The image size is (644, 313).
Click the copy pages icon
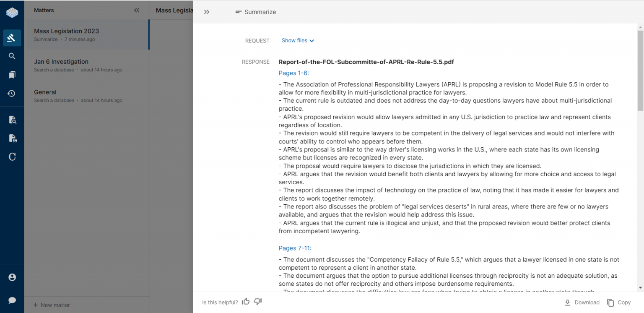coord(610,303)
